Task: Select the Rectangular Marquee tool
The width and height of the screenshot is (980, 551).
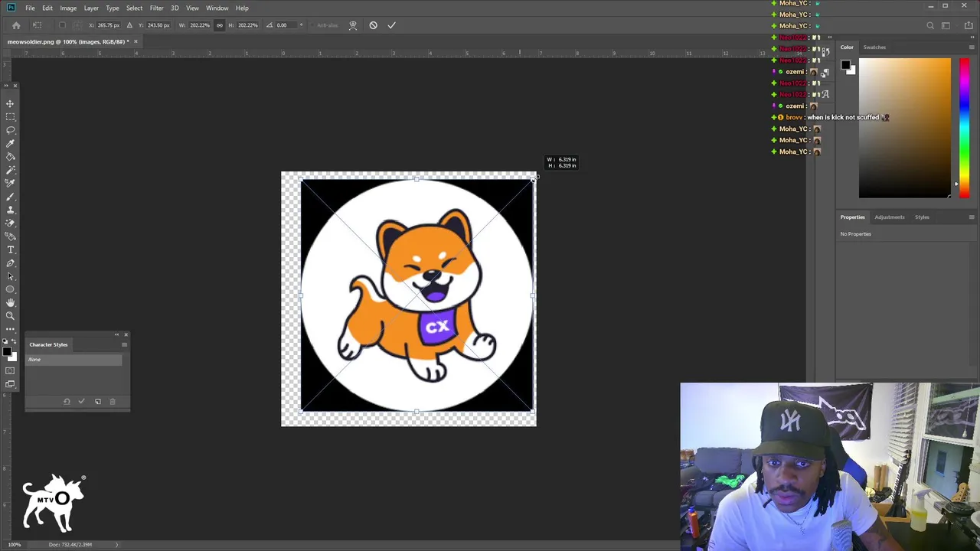Action: (x=10, y=116)
